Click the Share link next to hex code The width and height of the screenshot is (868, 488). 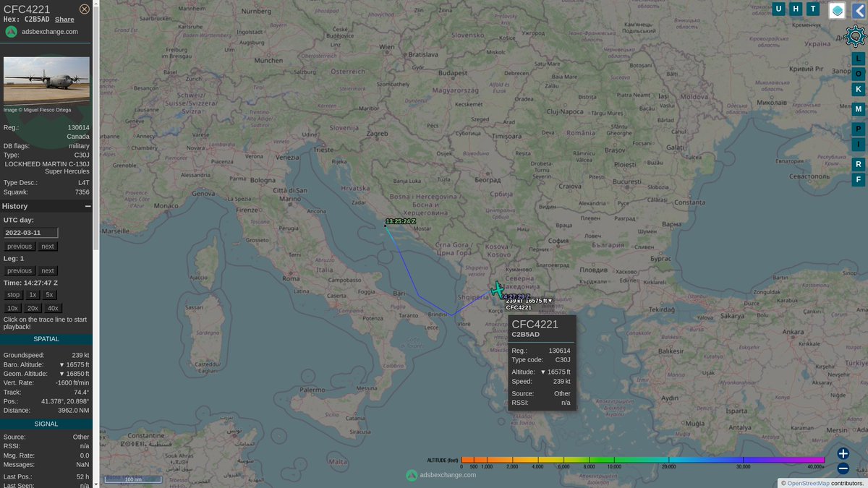coord(64,20)
